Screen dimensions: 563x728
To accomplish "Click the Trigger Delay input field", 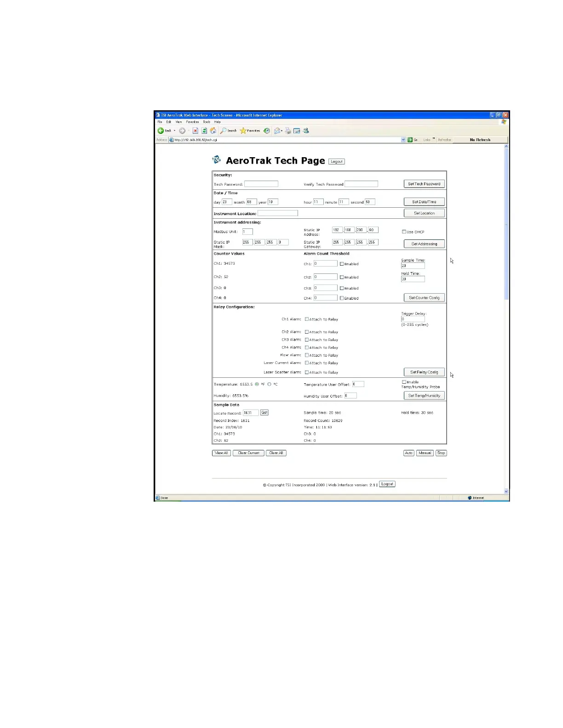I will 413,319.
